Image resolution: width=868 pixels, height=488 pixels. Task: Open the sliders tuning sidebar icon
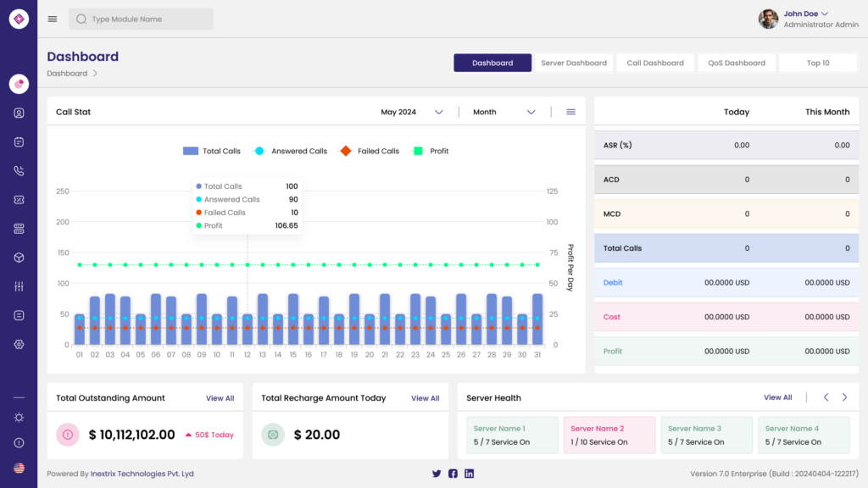[19, 286]
